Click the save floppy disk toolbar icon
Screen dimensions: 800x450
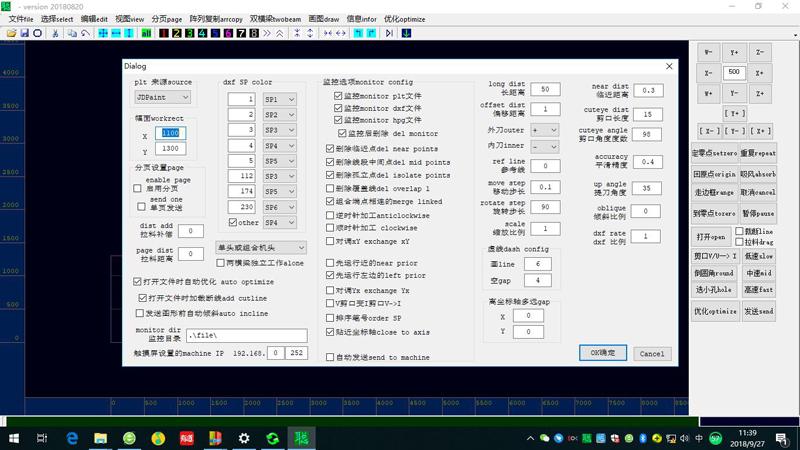tap(24, 33)
